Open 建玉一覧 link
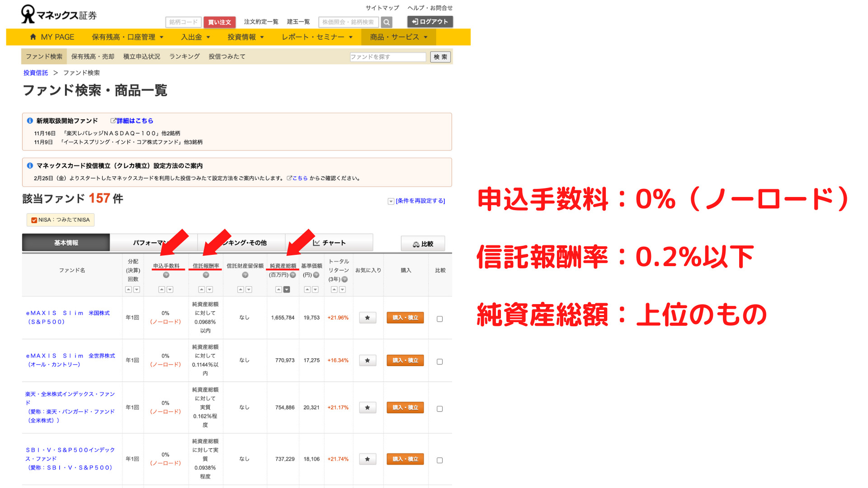 pos(298,22)
